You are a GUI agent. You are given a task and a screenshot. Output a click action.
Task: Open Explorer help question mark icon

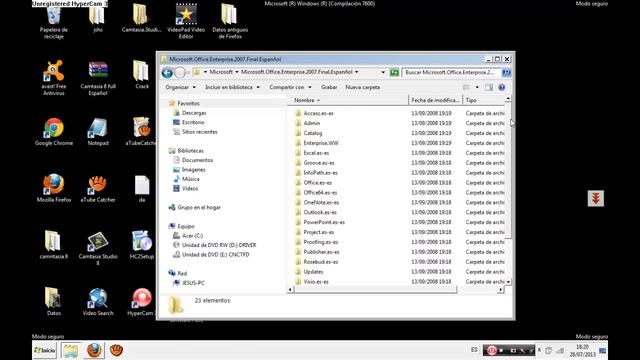[x=502, y=87]
